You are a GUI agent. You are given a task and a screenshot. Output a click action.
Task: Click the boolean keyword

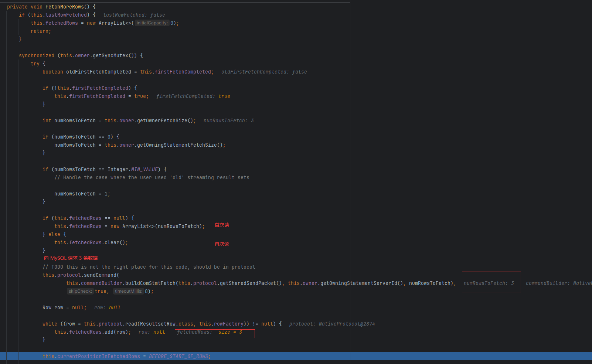pos(53,72)
